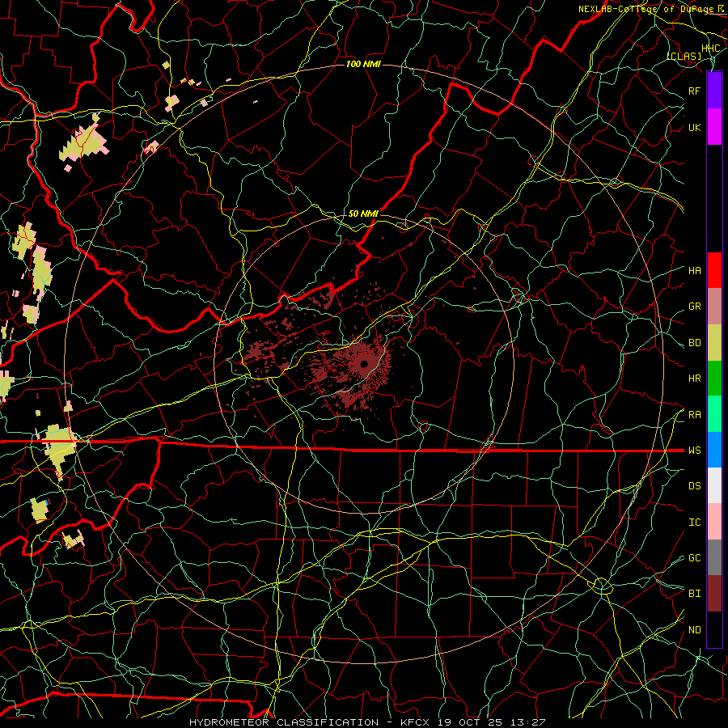Click the dark green HR legend swatch

coord(714,379)
